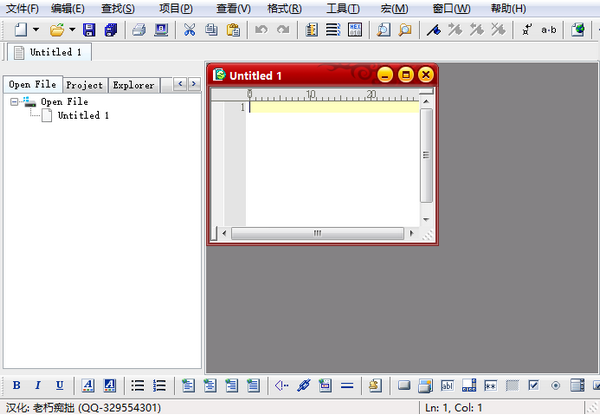The image size is (600, 415).
Task: Click the editor horizontal scrollbar thumb
Action: click(317, 233)
